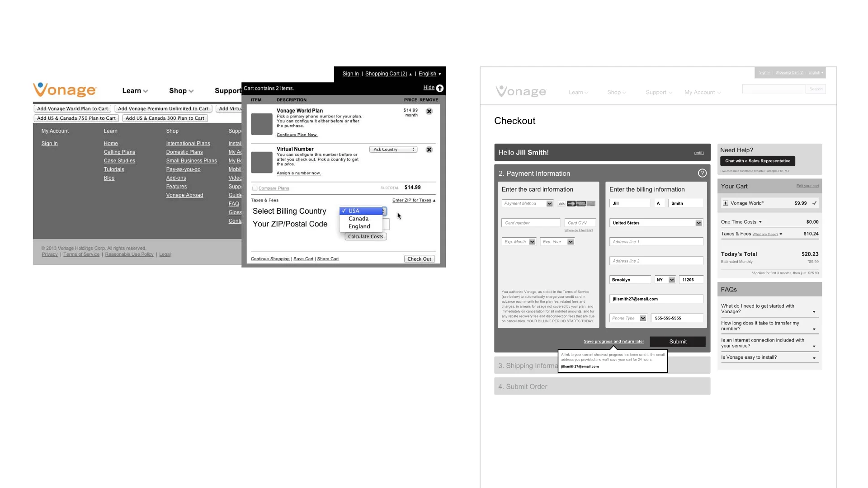Expand Vonage World item with plus icon
Screen dimensions: 868x488
pos(725,203)
